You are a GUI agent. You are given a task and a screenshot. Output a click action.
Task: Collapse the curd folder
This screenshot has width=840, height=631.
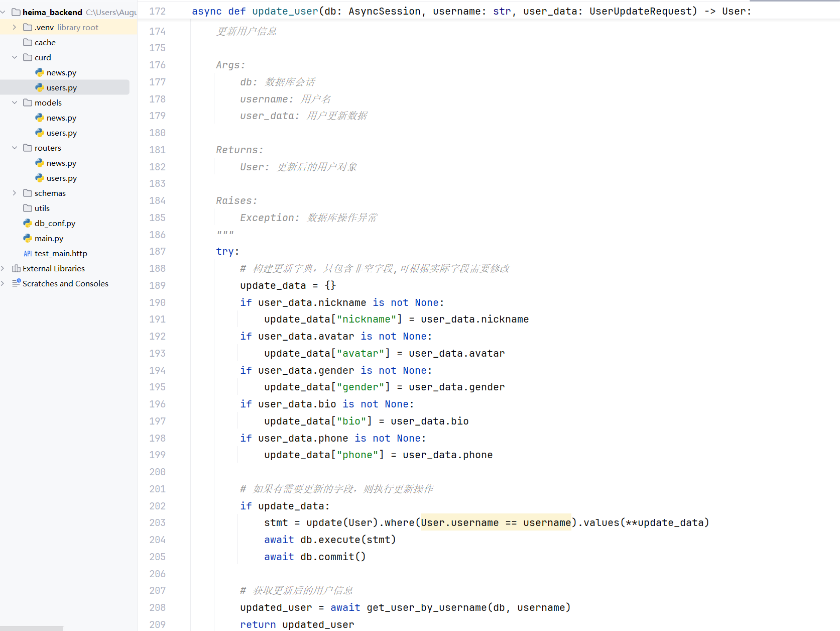pos(15,57)
